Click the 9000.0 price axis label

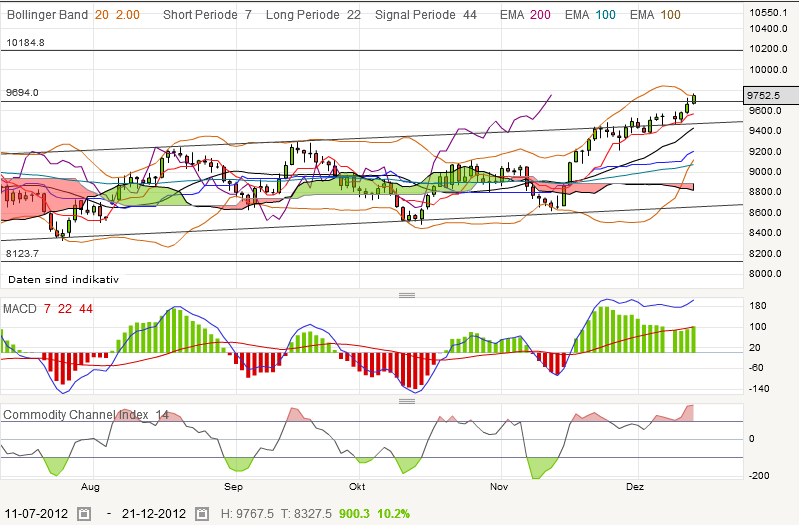click(765, 172)
